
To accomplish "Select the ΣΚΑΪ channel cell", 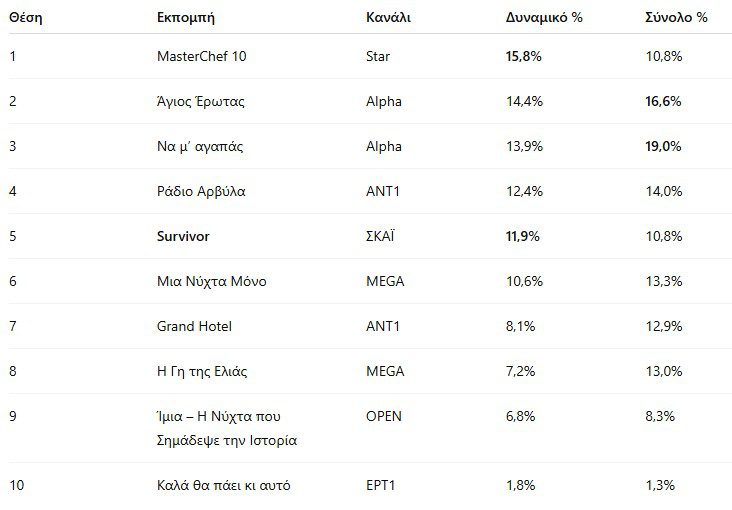I will [383, 236].
